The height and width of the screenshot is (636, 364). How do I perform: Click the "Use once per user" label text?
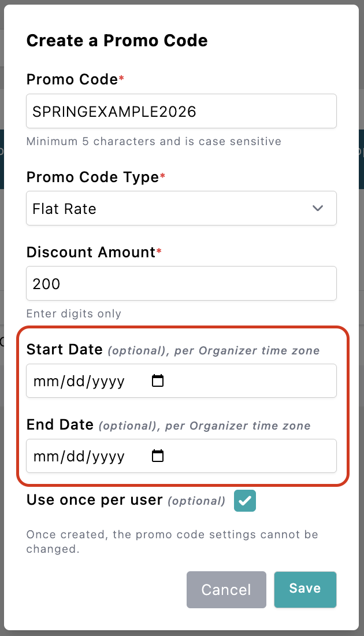94,500
